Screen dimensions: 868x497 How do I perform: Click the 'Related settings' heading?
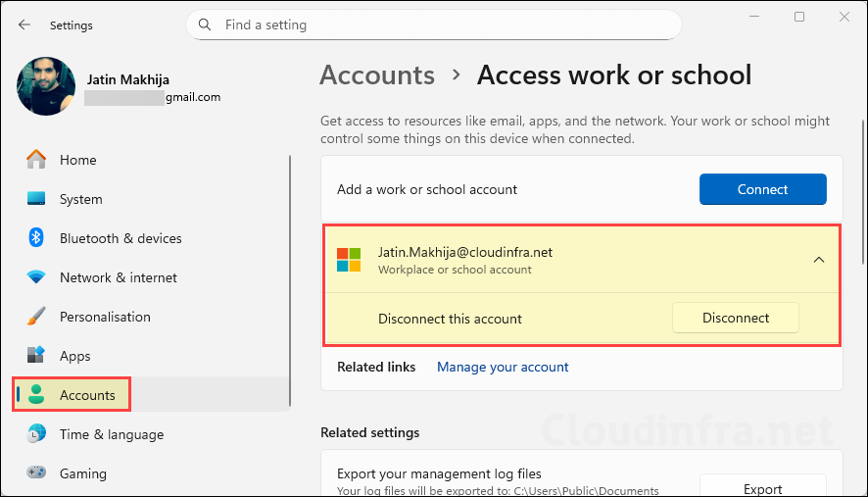(x=369, y=432)
